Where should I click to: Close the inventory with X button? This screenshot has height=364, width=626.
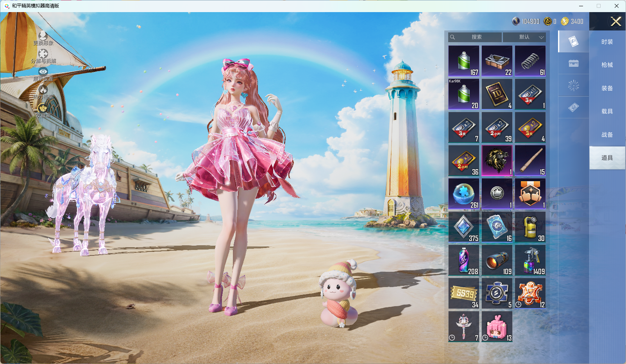coord(616,21)
